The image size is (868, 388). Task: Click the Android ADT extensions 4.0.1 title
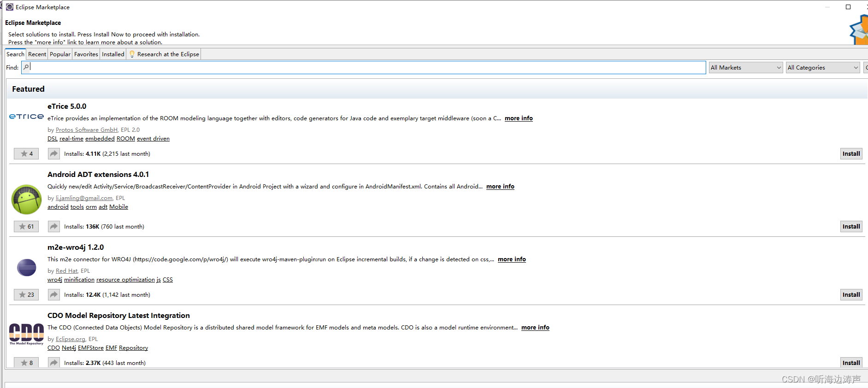click(98, 175)
